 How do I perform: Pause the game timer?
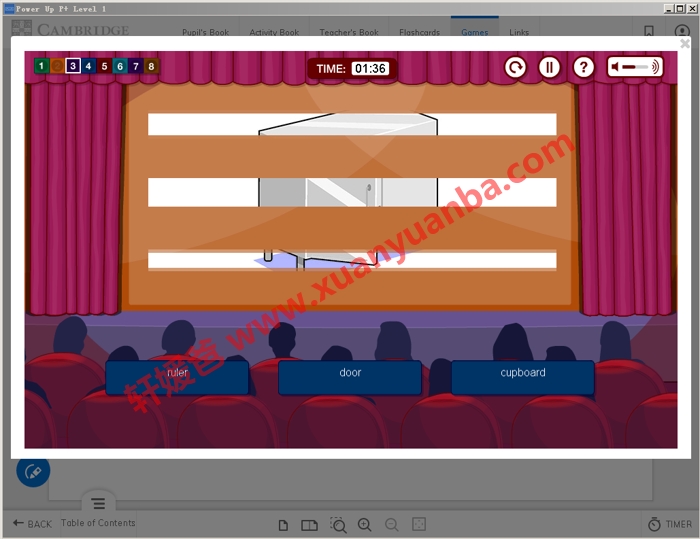(549, 68)
